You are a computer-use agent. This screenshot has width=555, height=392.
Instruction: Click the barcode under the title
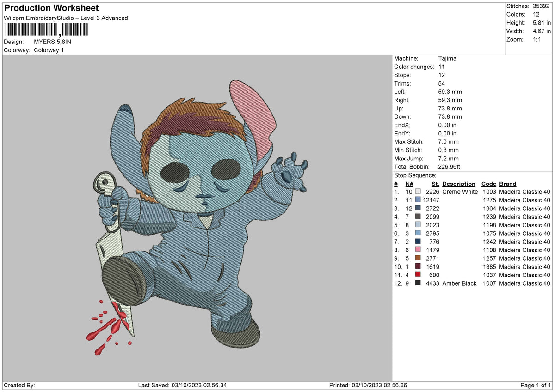[x=46, y=30]
